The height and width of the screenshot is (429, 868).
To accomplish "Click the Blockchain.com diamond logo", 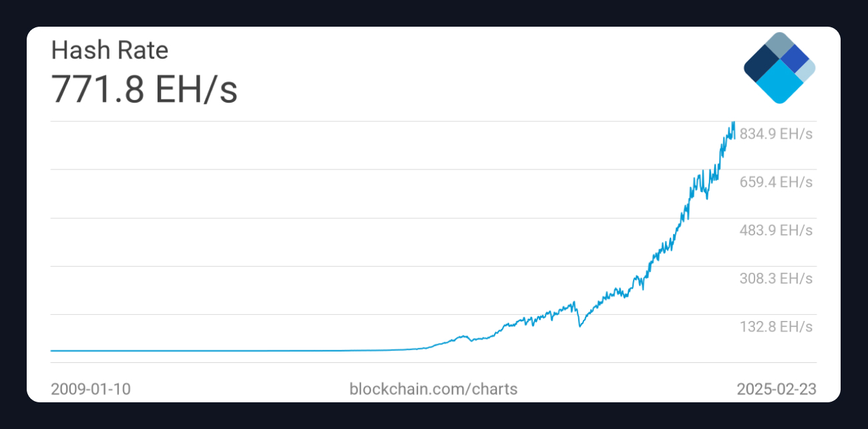I will click(779, 68).
